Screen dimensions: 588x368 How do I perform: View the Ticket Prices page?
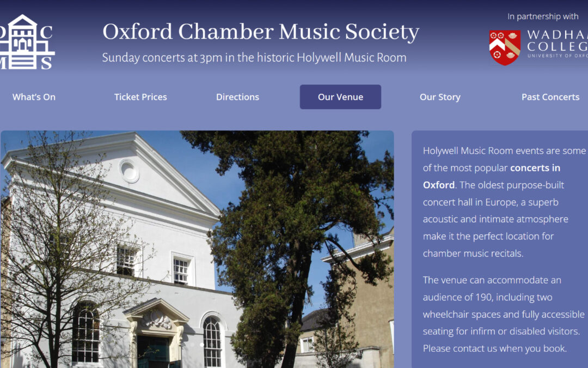pyautogui.click(x=140, y=97)
